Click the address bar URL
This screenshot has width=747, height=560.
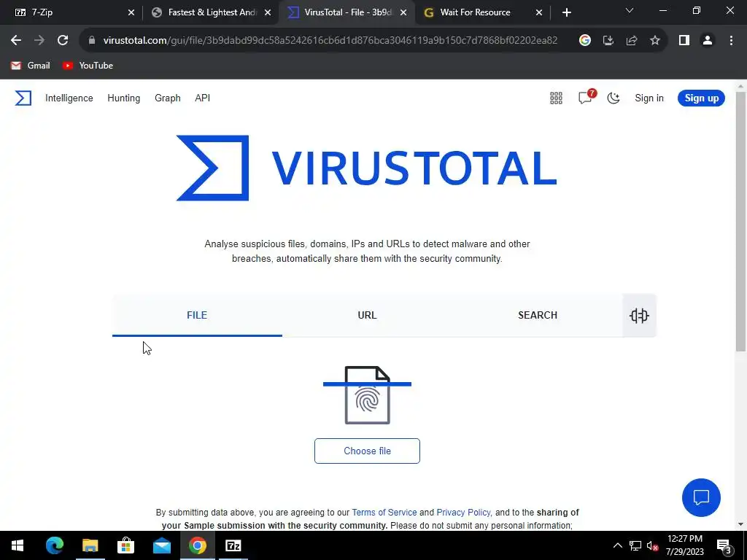click(330, 41)
